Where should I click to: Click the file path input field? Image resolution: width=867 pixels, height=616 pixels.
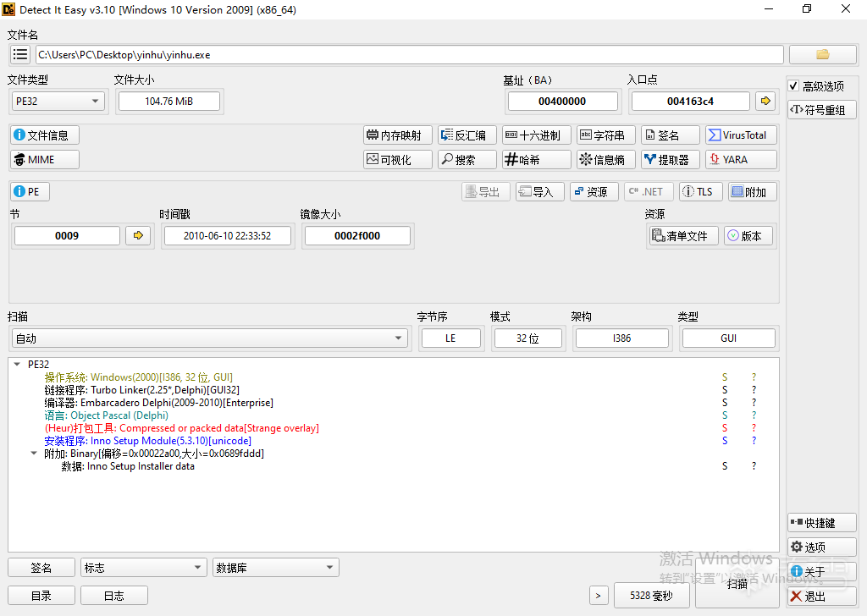tap(410, 55)
